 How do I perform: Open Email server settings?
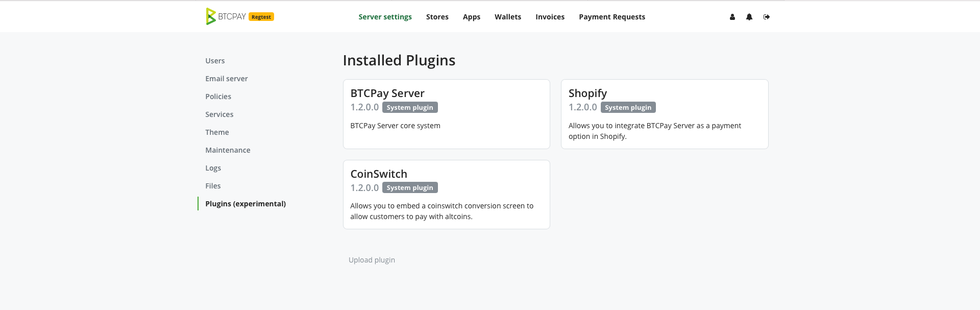coord(227,79)
